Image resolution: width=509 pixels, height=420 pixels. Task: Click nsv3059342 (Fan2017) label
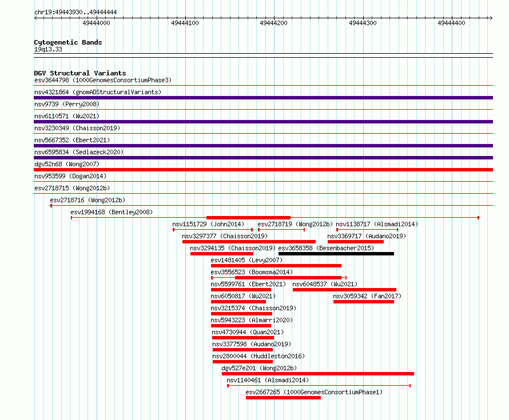click(367, 296)
